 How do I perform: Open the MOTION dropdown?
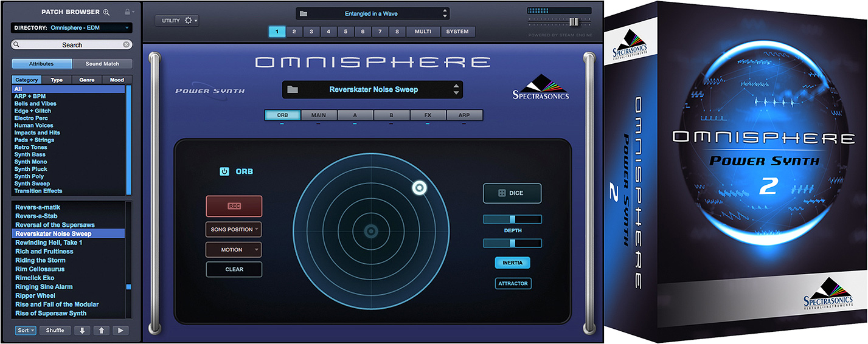pyautogui.click(x=234, y=250)
